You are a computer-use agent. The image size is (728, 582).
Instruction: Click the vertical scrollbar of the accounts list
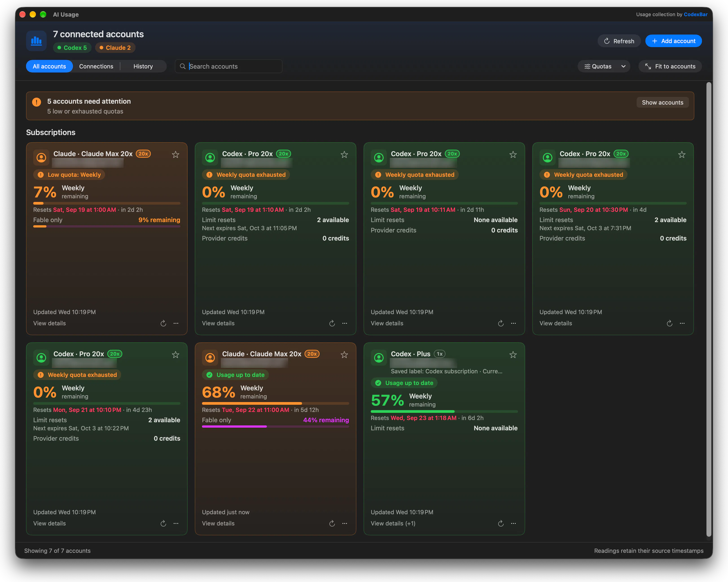click(709, 309)
